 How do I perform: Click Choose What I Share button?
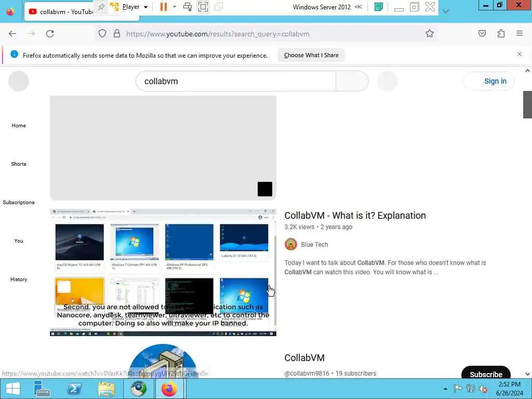pos(311,55)
